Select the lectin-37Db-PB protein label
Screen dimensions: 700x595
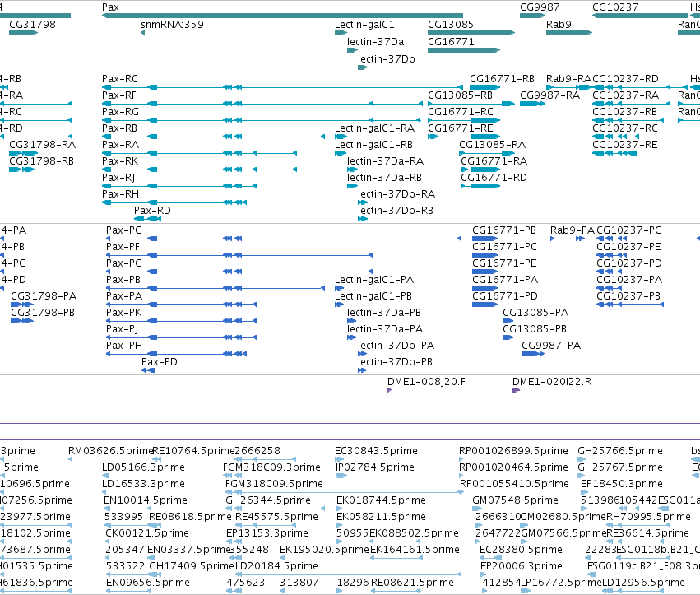pos(395,362)
